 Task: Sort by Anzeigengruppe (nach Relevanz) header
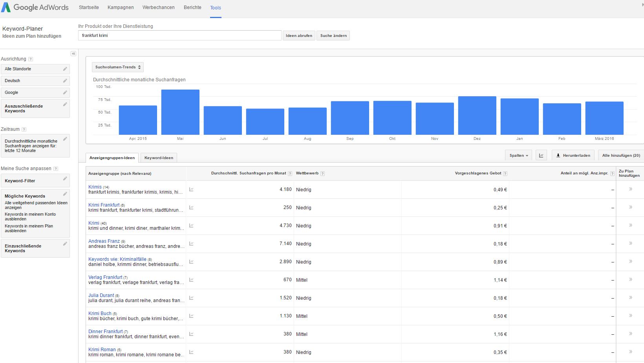[x=120, y=173]
